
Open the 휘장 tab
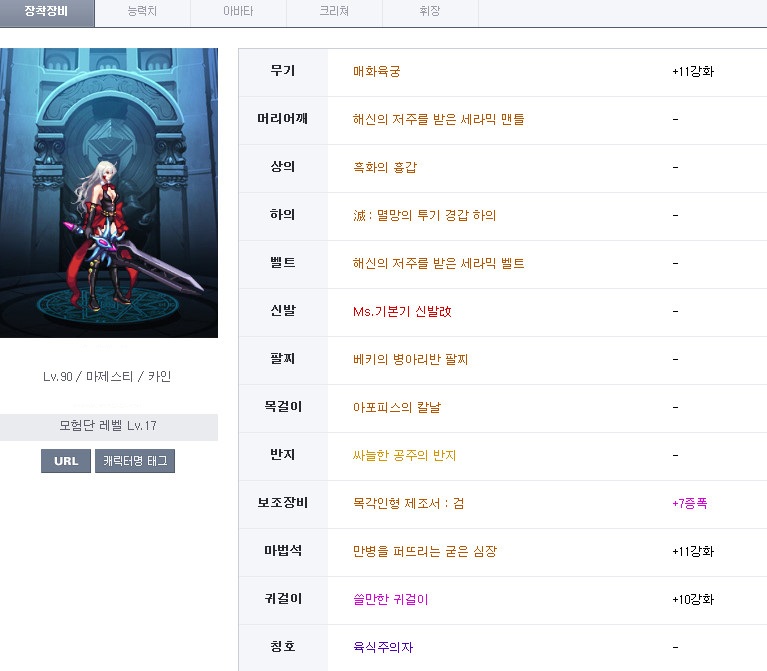[x=430, y=12]
